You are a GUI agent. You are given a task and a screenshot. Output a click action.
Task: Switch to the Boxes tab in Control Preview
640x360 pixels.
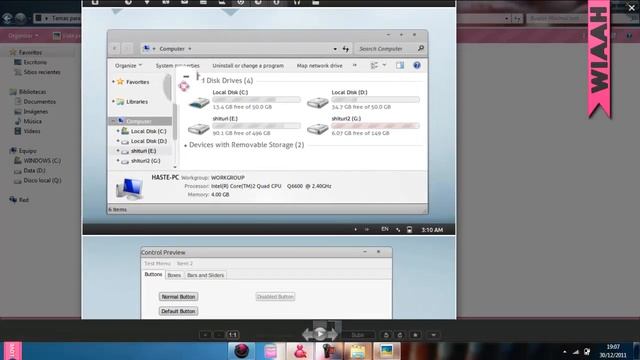tap(174, 275)
